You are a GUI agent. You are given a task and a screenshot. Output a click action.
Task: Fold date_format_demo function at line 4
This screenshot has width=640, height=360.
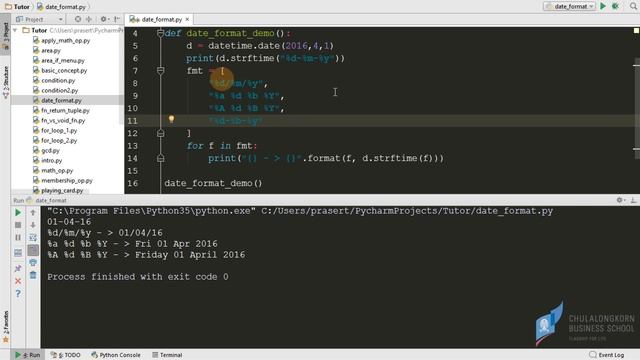(x=160, y=33)
